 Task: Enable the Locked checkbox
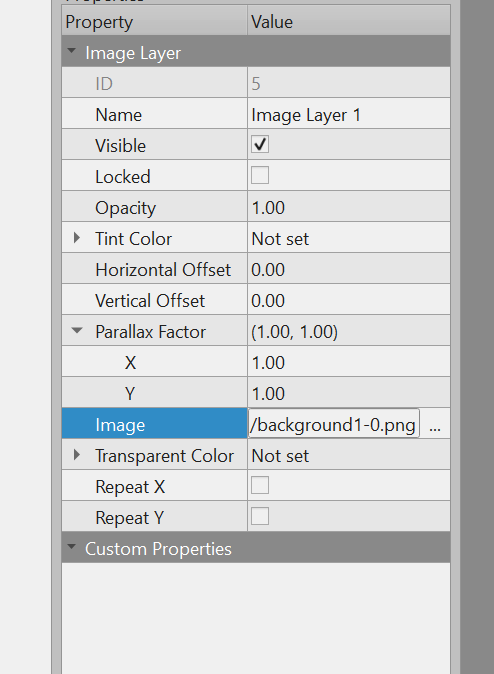point(260,175)
